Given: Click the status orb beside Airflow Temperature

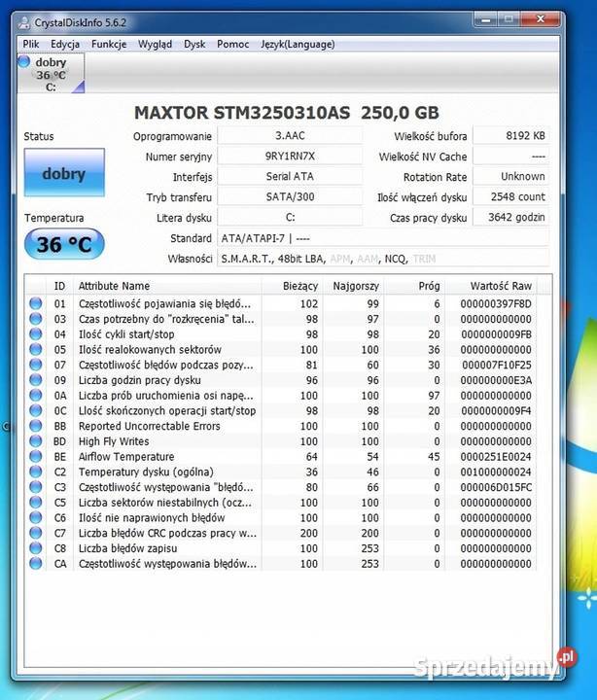Looking at the screenshot, I should coord(36,457).
